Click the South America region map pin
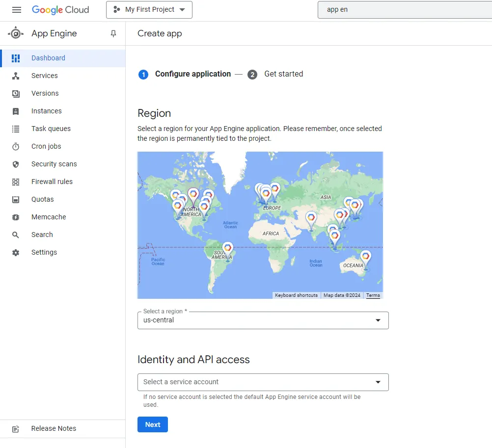This screenshot has width=492, height=448. coord(228,251)
